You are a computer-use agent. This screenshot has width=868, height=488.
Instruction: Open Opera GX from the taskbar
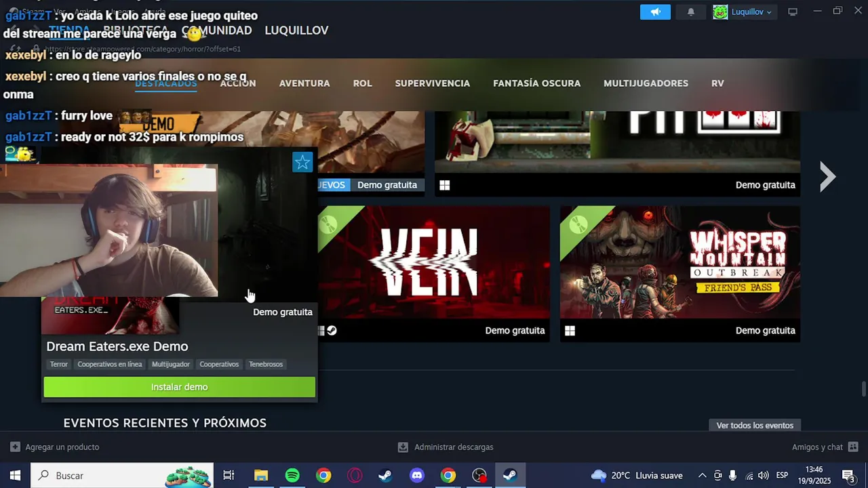[355, 476]
